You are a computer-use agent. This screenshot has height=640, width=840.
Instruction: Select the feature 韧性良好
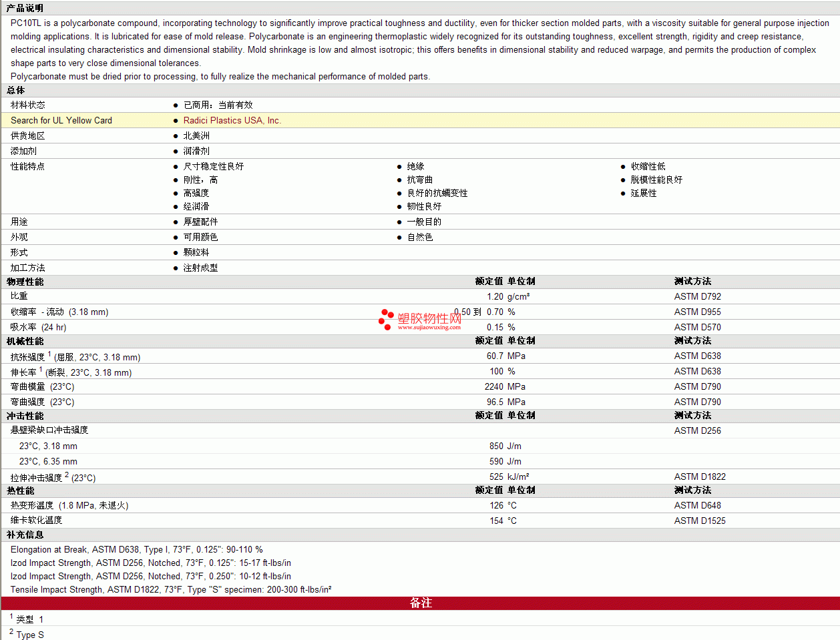tap(424, 206)
